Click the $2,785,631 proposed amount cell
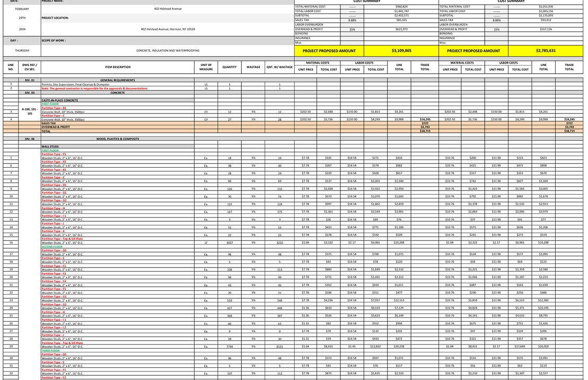Screen dimensions: 588x380 pos(546,51)
